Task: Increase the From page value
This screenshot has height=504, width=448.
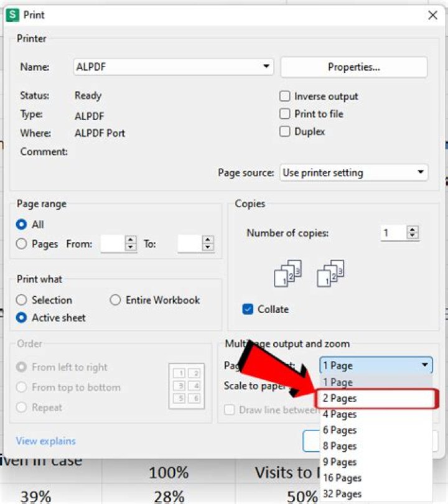Action: [x=131, y=240]
